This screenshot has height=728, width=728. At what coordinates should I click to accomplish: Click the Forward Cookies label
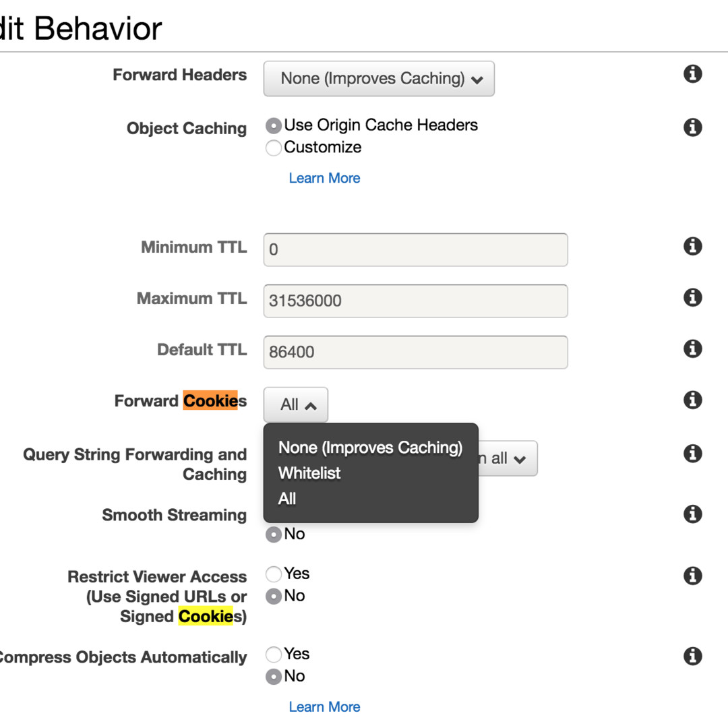[x=181, y=400]
